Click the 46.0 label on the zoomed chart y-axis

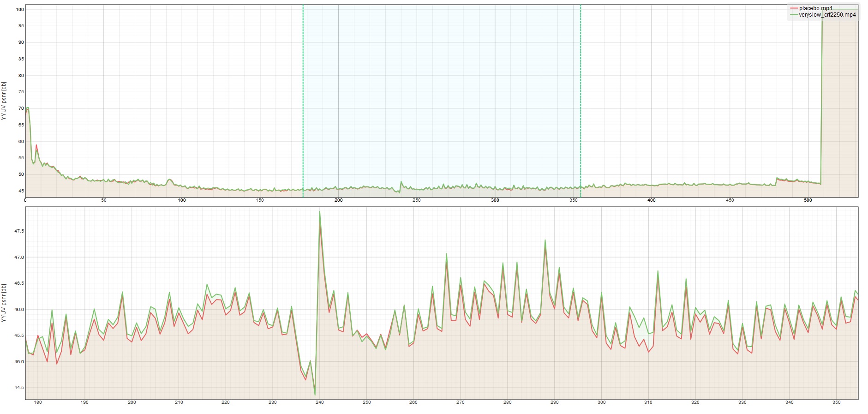click(19, 310)
